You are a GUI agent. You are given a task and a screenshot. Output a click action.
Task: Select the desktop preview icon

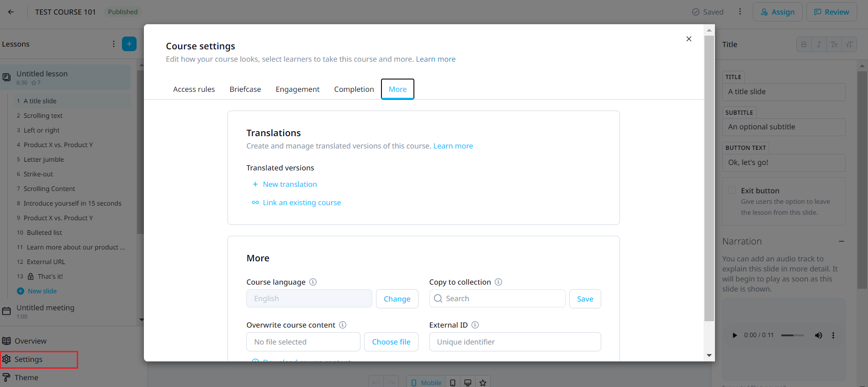468,382
